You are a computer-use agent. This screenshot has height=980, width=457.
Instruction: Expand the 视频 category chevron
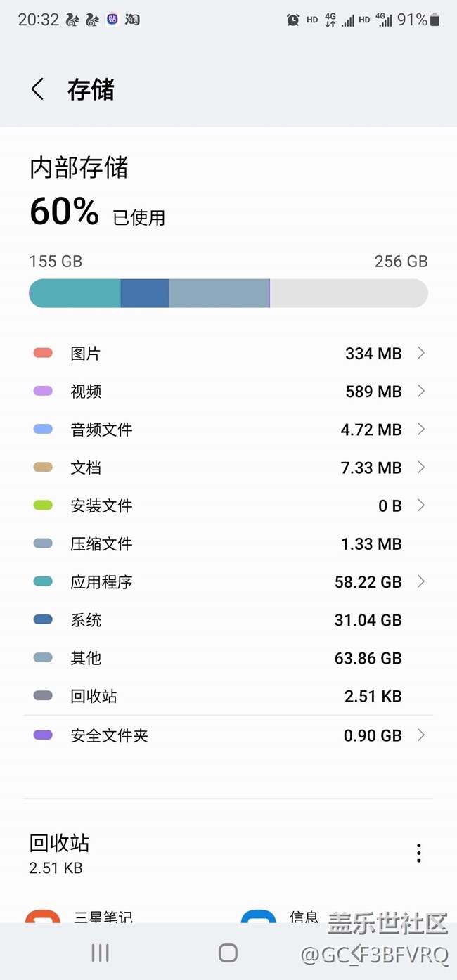(x=421, y=391)
